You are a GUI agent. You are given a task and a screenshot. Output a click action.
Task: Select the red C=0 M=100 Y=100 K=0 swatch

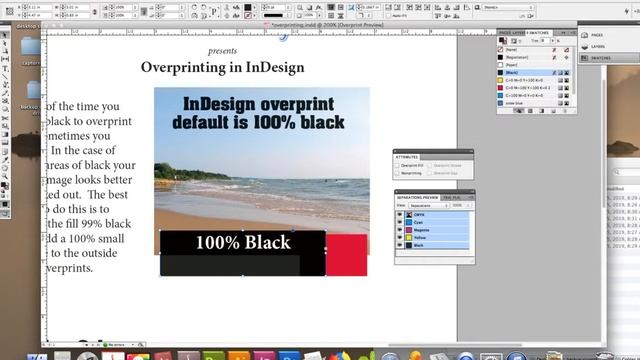pos(533,88)
